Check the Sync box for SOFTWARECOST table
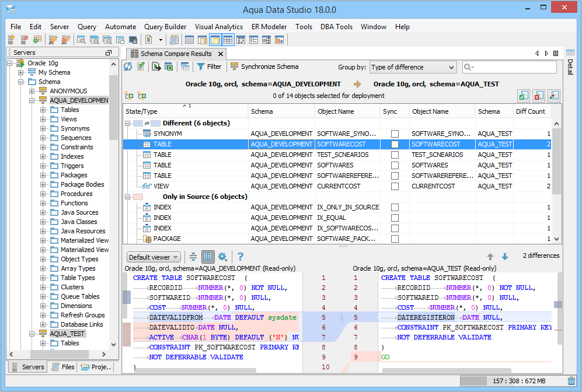The width and height of the screenshot is (582, 392). click(x=395, y=145)
